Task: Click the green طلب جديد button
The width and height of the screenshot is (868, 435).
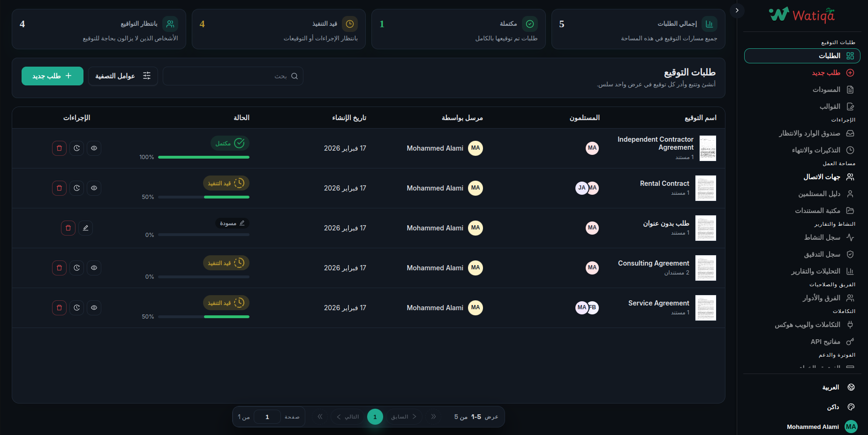Action: point(52,76)
